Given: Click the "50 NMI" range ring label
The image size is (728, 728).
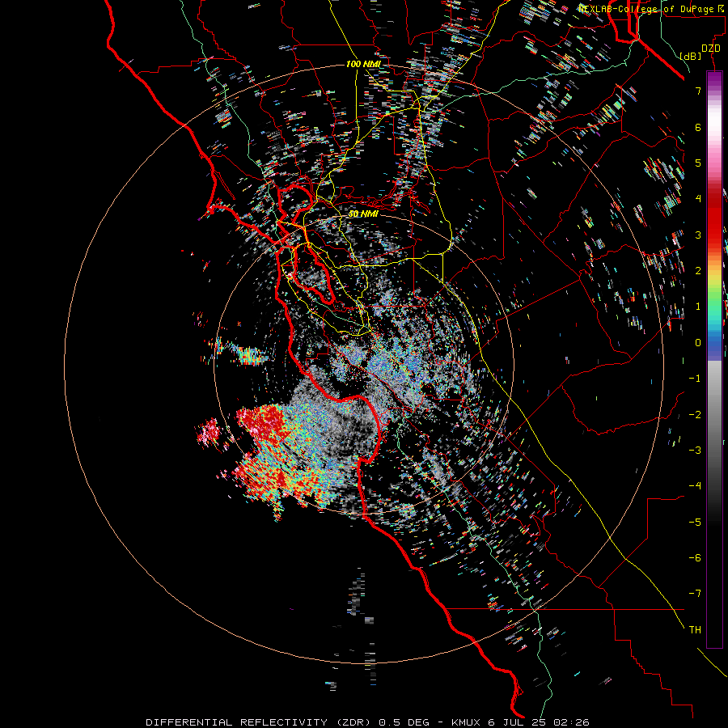Looking at the screenshot, I should [x=363, y=214].
